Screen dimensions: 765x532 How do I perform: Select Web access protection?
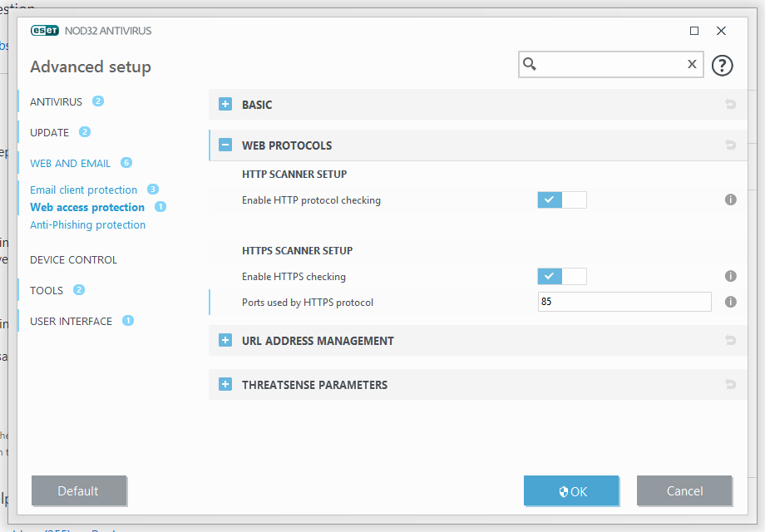click(87, 207)
